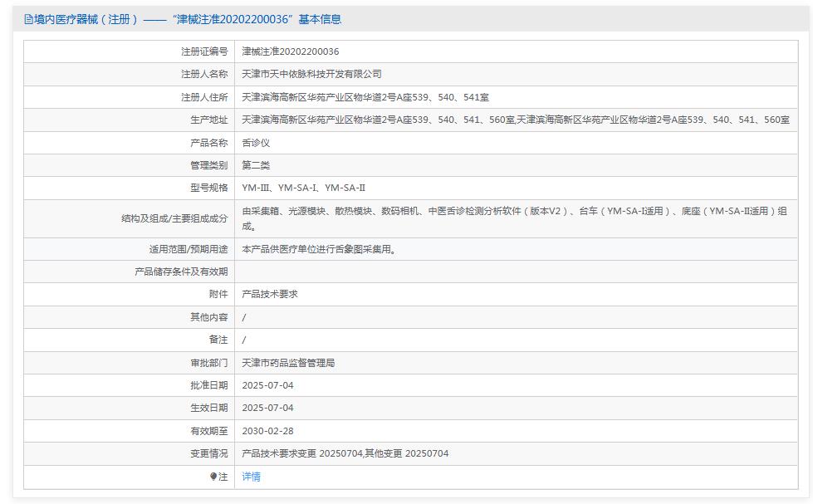Screen dimensions: 813x504
Task: Click 2025-07-04 in the 批准日期 row
Action: pyautogui.click(x=267, y=385)
